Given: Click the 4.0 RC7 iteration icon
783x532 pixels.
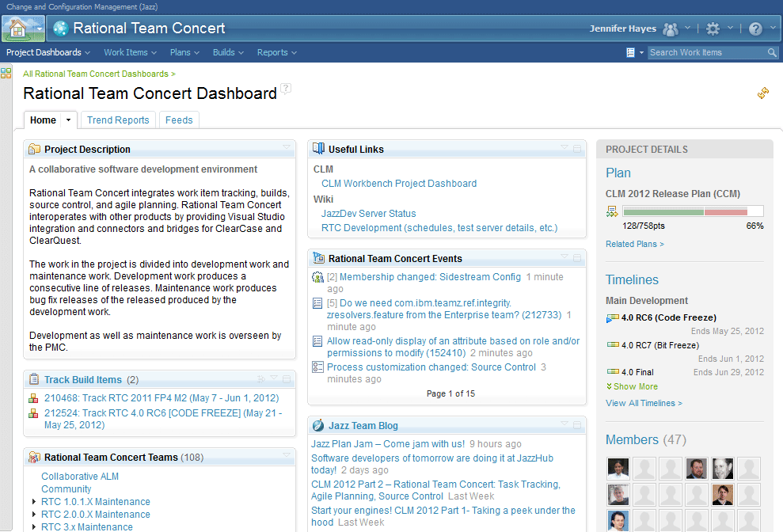Looking at the screenshot, I should (613, 344).
